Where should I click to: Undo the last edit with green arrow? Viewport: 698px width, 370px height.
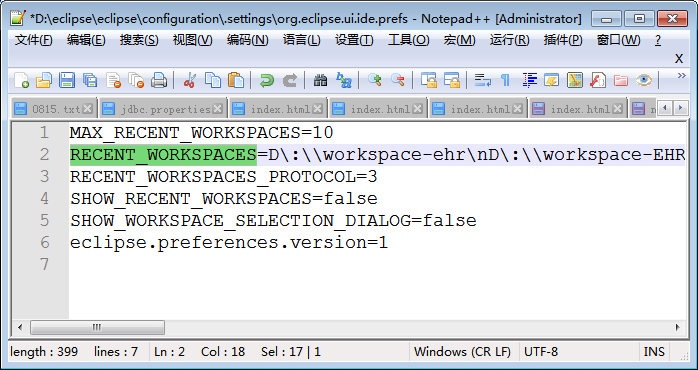tap(267, 81)
